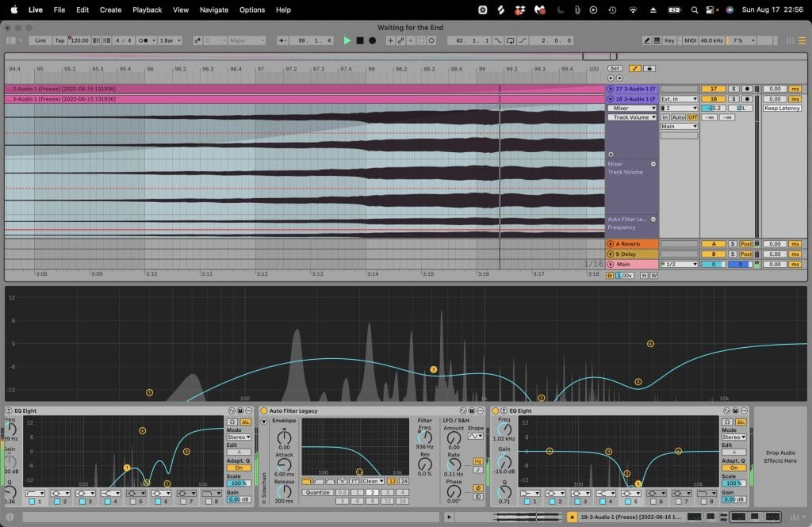This screenshot has height=527, width=812.
Task: Jump to next locator arrow
Action: (619, 78)
